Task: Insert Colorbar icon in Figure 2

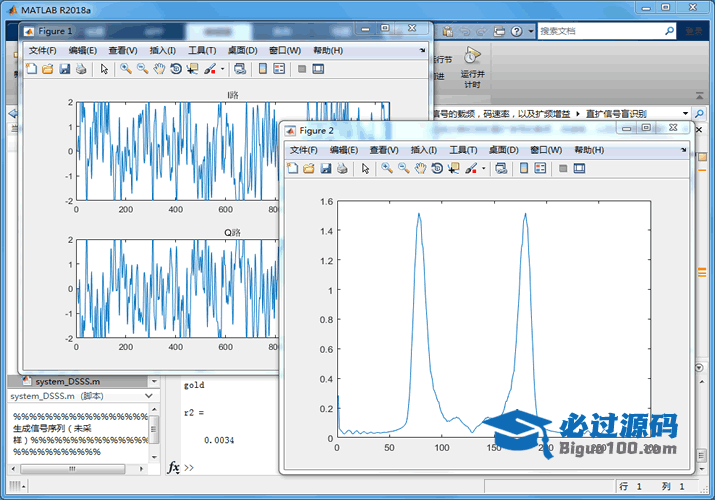Action: point(523,168)
